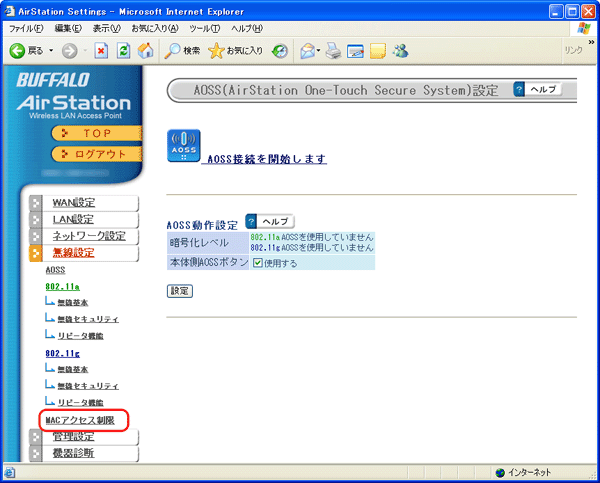
Task: Open Favorites (お気に入り) star button
Action: (235, 50)
